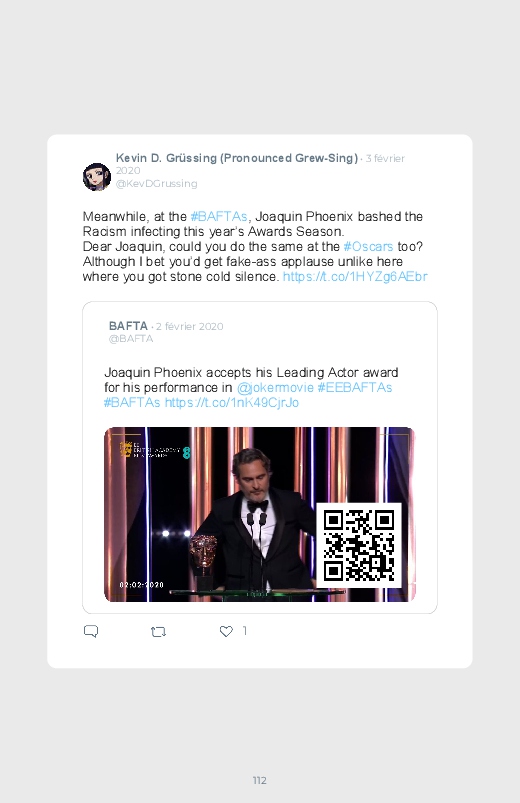Open the #BAFTAs hashtag in main tweet
This screenshot has height=803, width=520.
pyautogui.click(x=219, y=217)
